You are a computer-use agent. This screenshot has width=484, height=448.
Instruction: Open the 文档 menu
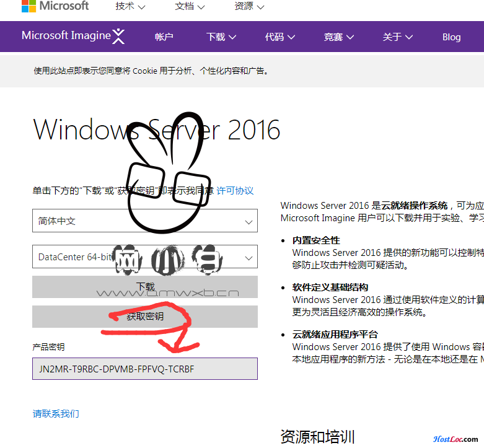pyautogui.click(x=190, y=6)
